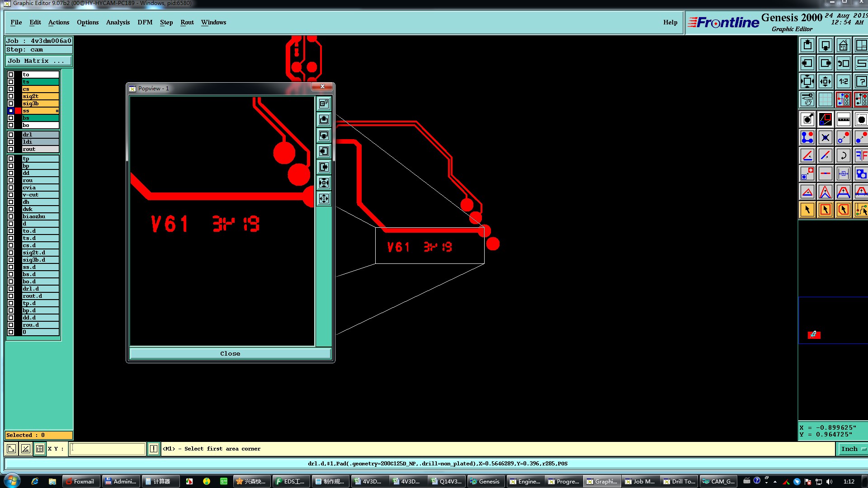Viewport: 868px width, 488px height.
Task: Toggle checkbox for layer 'rout'
Action: [11, 149]
